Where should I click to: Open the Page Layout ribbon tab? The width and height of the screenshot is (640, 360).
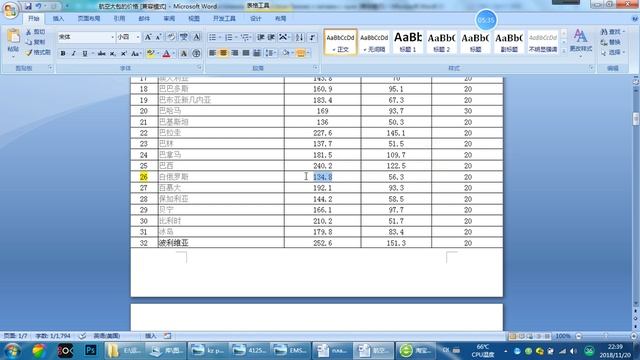tap(89, 19)
